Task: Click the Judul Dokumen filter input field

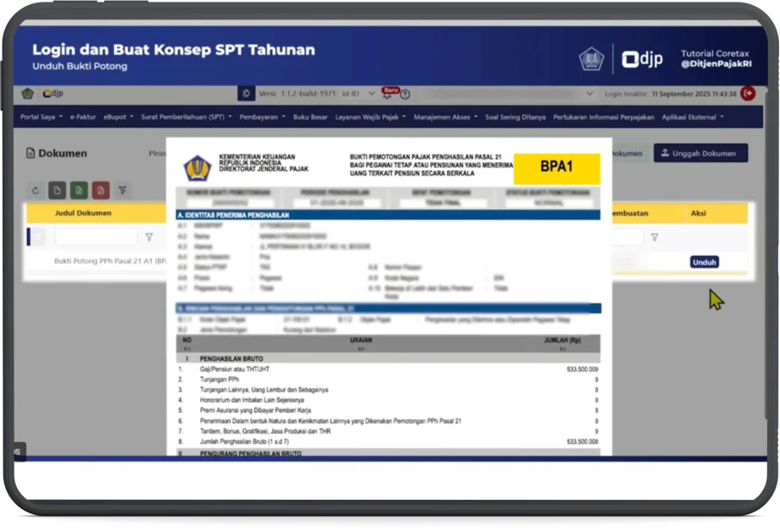Action: tap(96, 238)
